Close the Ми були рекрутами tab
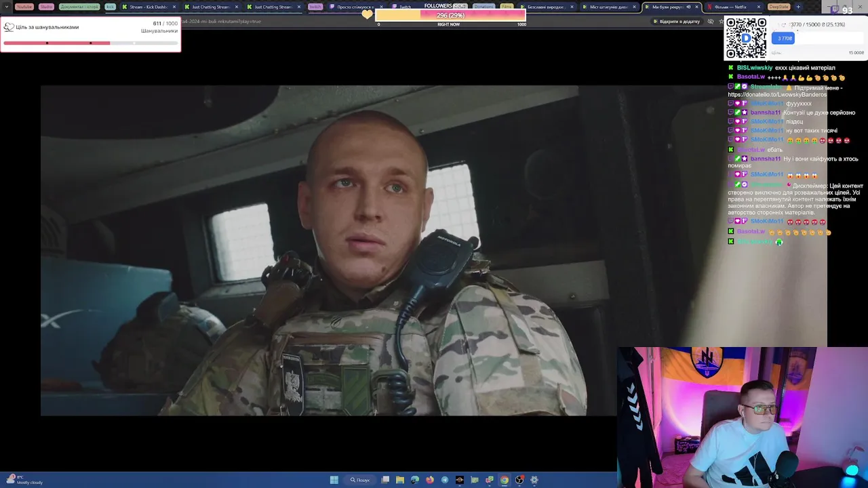 [696, 7]
